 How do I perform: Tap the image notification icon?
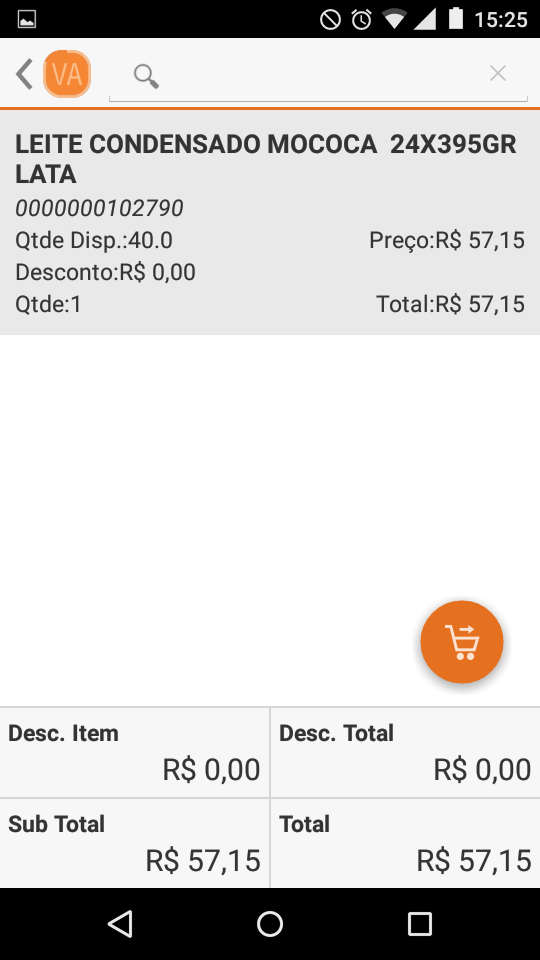[27, 20]
